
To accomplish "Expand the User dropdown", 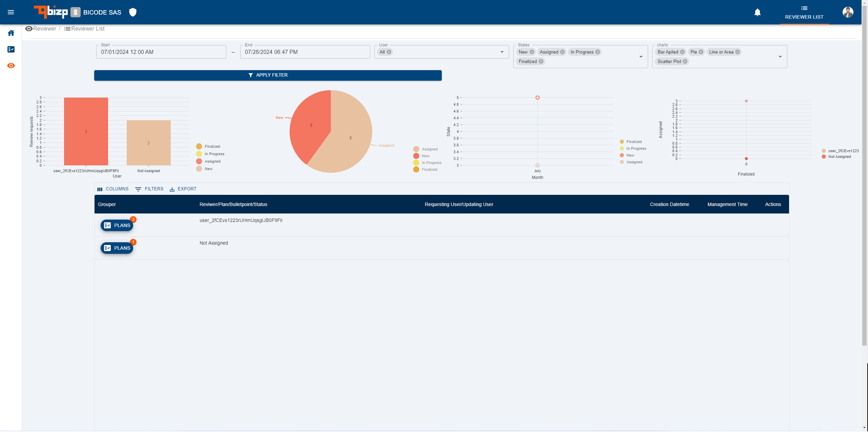I will coord(502,52).
